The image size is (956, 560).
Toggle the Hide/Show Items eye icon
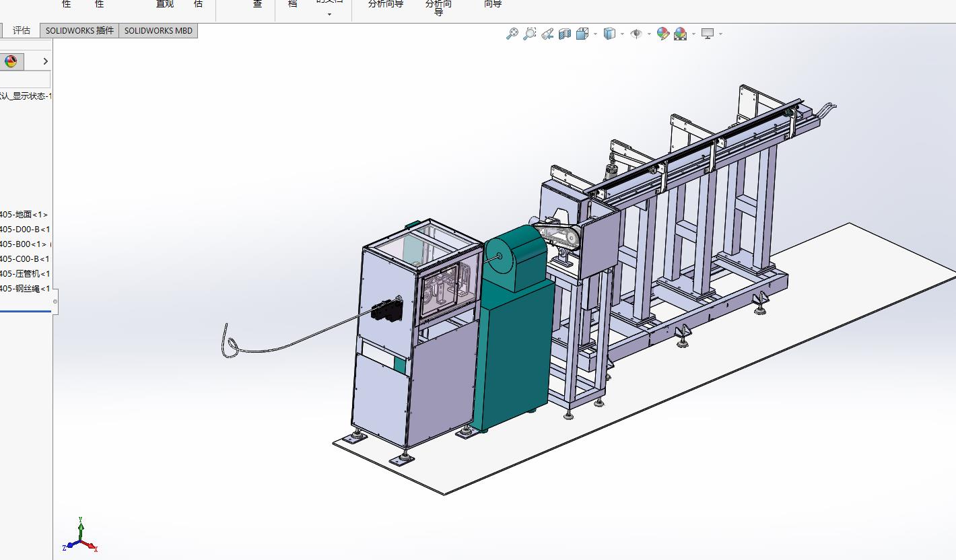636,34
